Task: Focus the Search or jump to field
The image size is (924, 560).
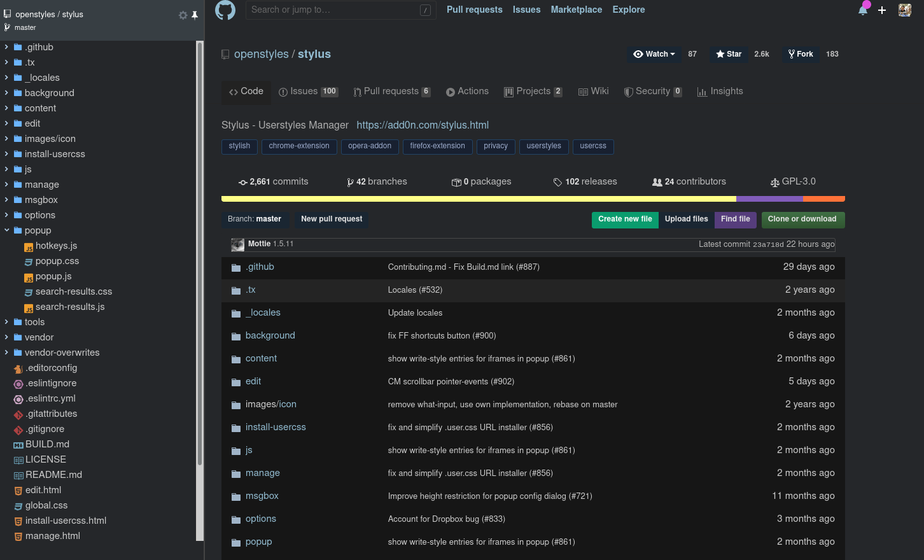Action: tap(341, 10)
